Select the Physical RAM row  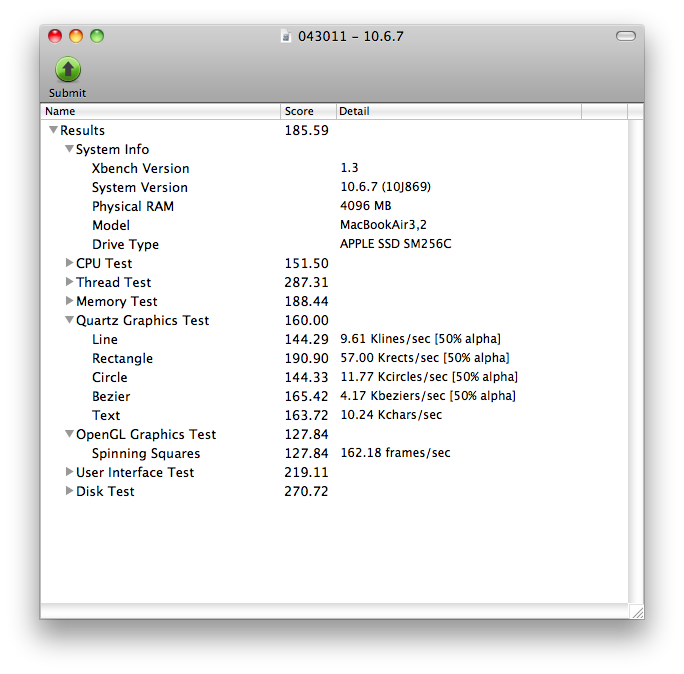click(334, 206)
